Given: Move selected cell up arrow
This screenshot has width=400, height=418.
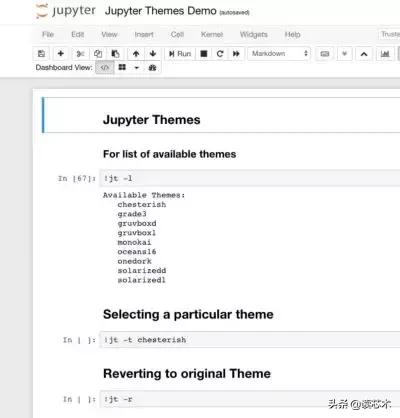Looking at the screenshot, I should pyautogui.click(x=136, y=54).
